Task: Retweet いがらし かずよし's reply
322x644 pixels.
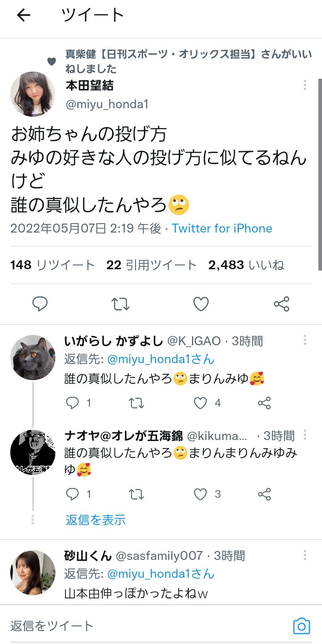Action: 136,403
